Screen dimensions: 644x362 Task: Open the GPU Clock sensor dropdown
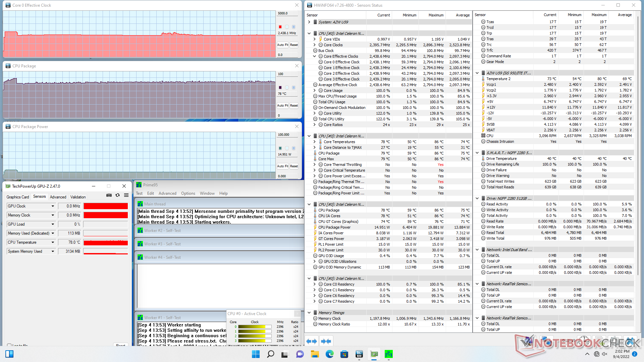pyautogui.click(x=53, y=206)
